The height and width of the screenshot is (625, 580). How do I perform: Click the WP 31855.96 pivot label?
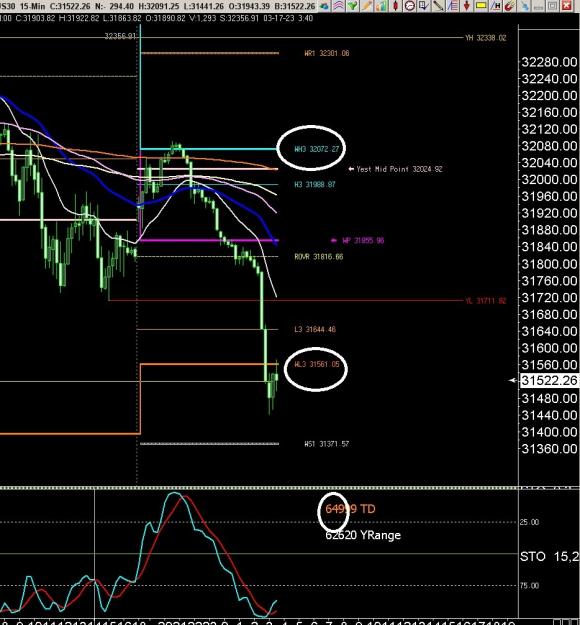point(363,240)
